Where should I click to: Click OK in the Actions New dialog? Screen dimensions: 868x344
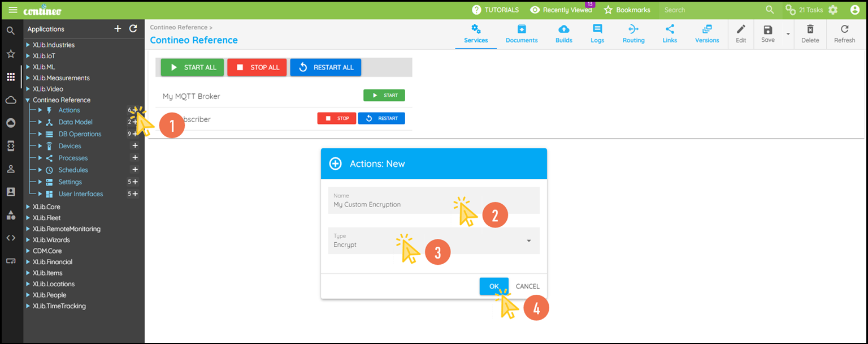493,286
